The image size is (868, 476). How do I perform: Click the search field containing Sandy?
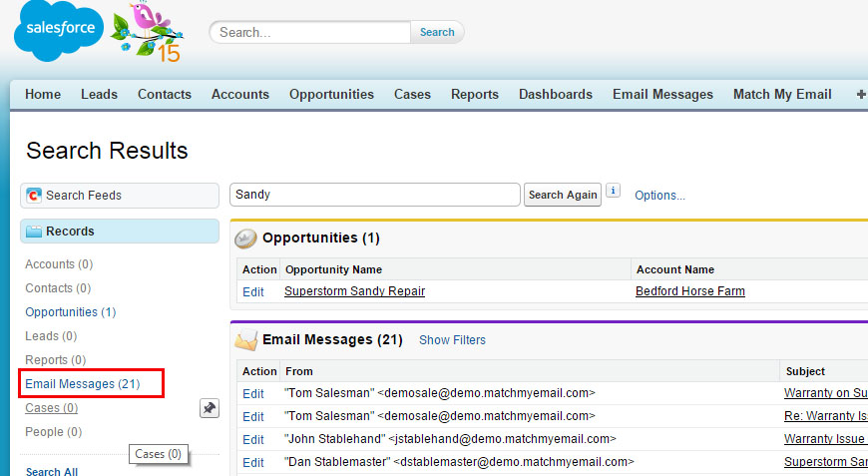point(374,195)
